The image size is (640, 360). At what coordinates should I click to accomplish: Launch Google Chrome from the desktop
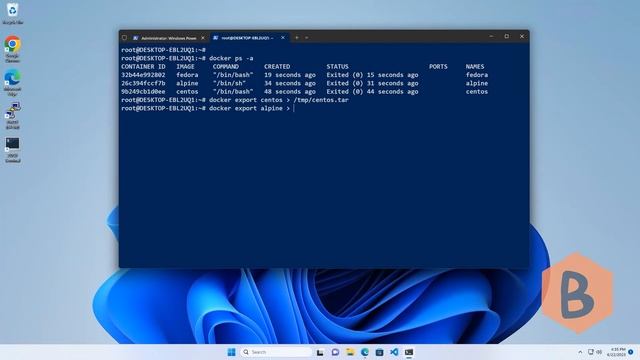click(13, 49)
